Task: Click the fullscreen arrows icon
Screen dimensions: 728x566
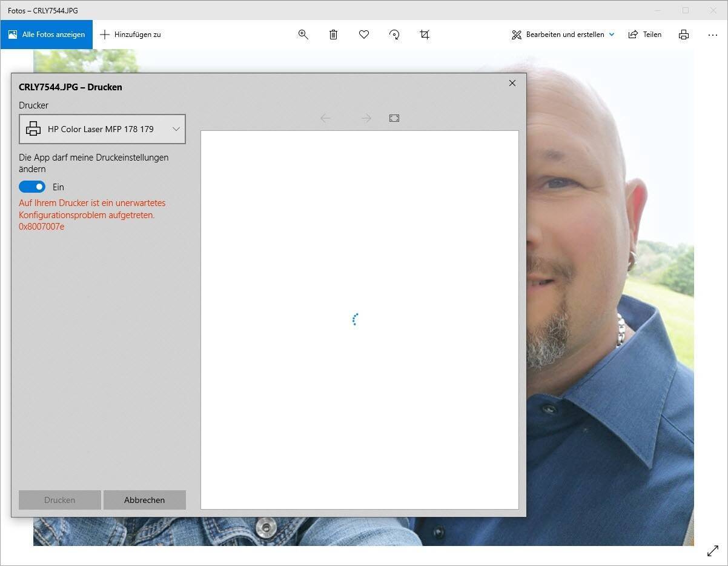Action: click(x=713, y=551)
